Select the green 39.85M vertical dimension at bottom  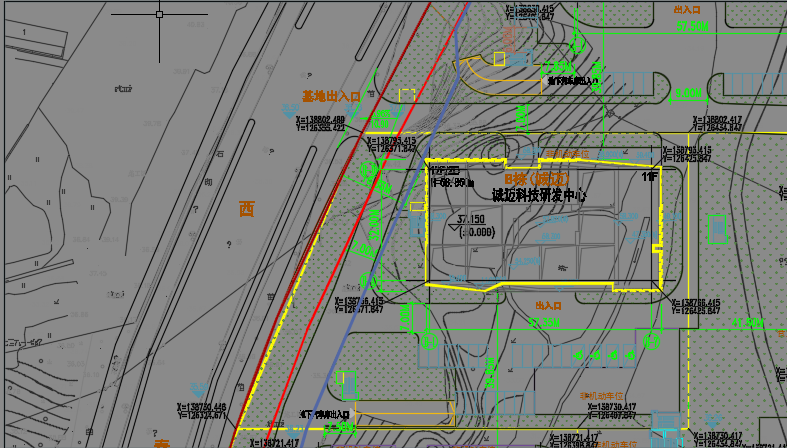point(491,375)
